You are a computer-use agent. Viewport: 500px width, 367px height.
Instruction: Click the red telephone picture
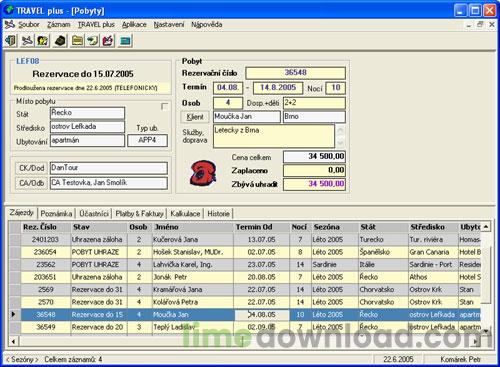[x=203, y=173]
